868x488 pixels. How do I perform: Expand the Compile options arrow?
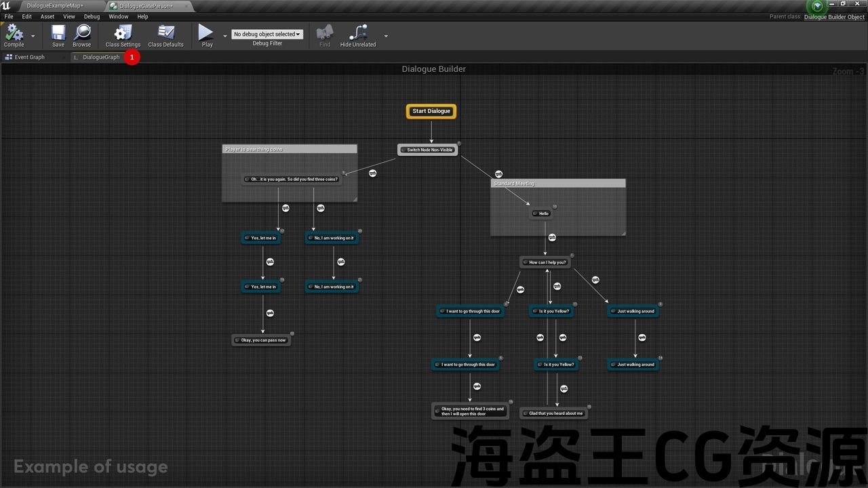pyautogui.click(x=33, y=36)
